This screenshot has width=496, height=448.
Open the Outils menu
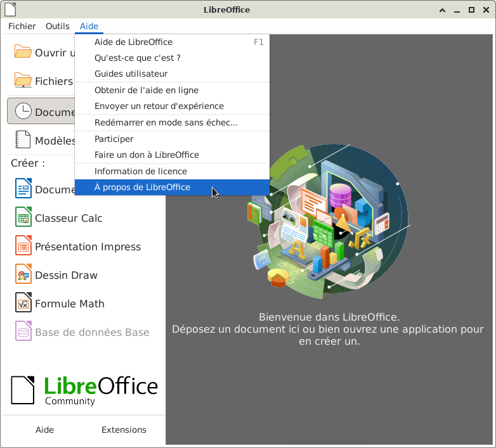[x=58, y=26]
